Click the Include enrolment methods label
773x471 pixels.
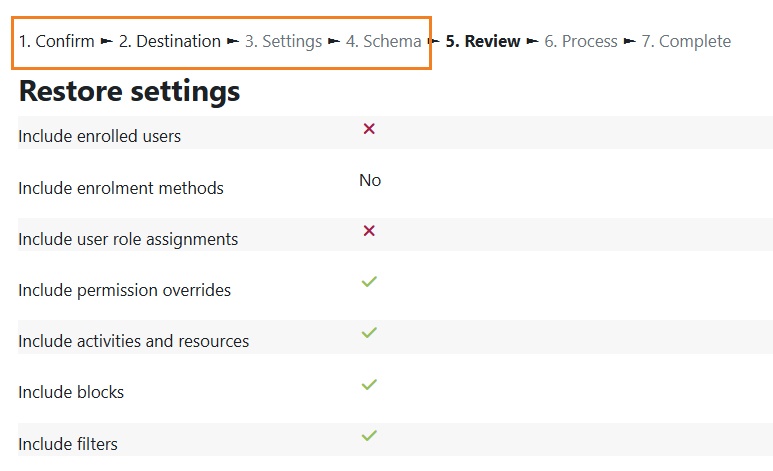[x=121, y=188]
